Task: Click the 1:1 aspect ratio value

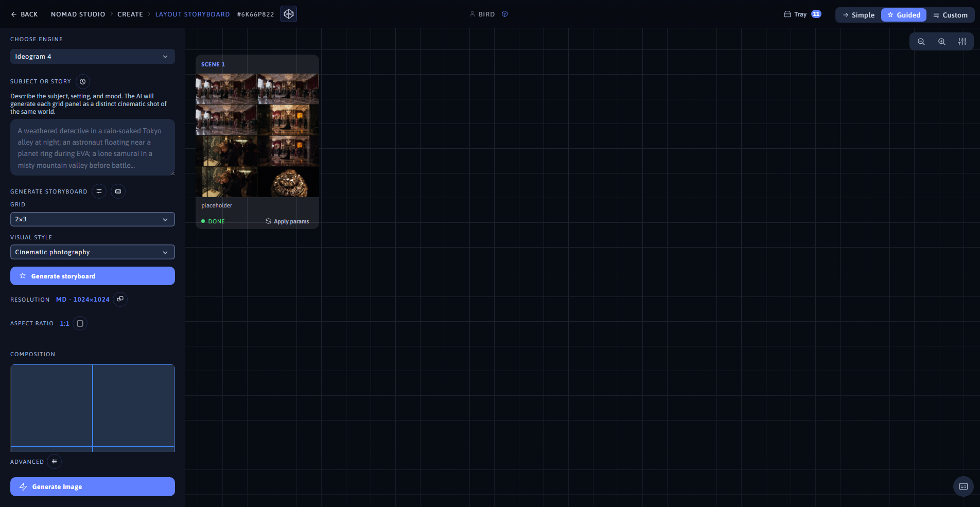Action: coord(64,324)
